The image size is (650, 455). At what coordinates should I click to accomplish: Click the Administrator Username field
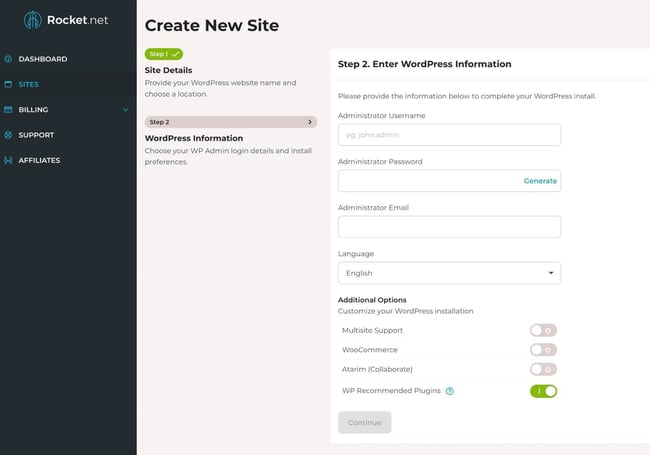(x=449, y=135)
